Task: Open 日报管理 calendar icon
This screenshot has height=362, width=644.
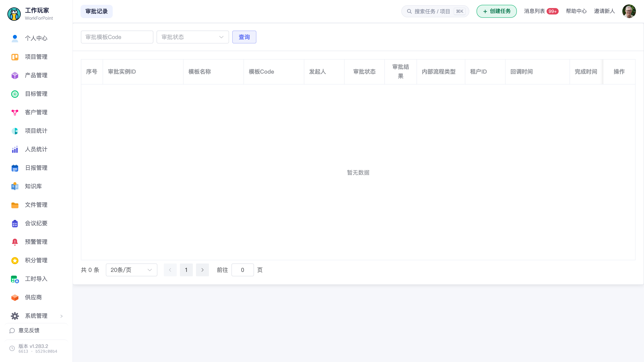Action: coord(15,168)
